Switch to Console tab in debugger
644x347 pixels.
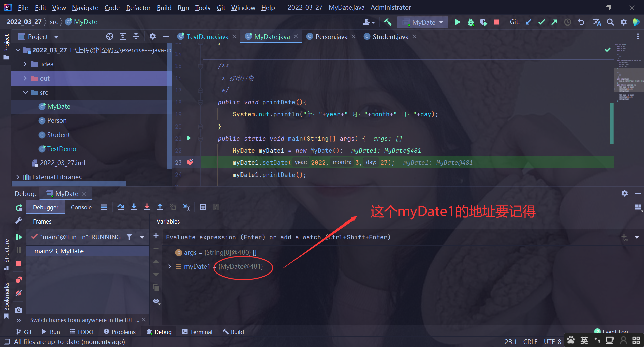81,207
